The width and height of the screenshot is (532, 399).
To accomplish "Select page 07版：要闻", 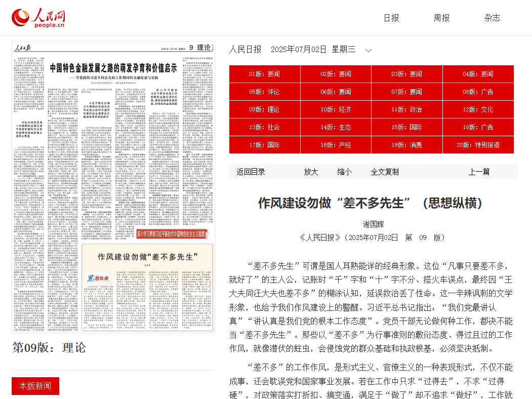I will tap(407, 92).
